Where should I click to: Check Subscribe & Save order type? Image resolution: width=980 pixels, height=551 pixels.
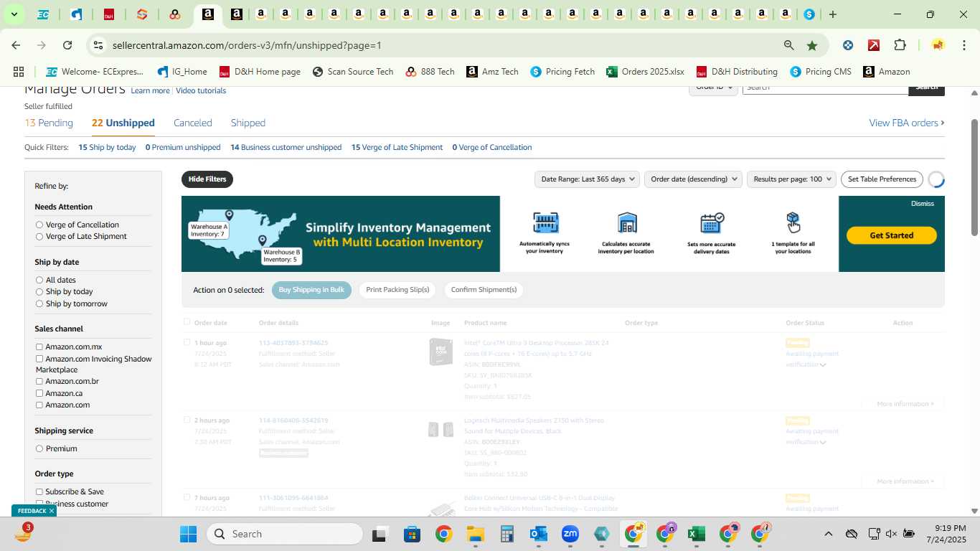point(39,491)
